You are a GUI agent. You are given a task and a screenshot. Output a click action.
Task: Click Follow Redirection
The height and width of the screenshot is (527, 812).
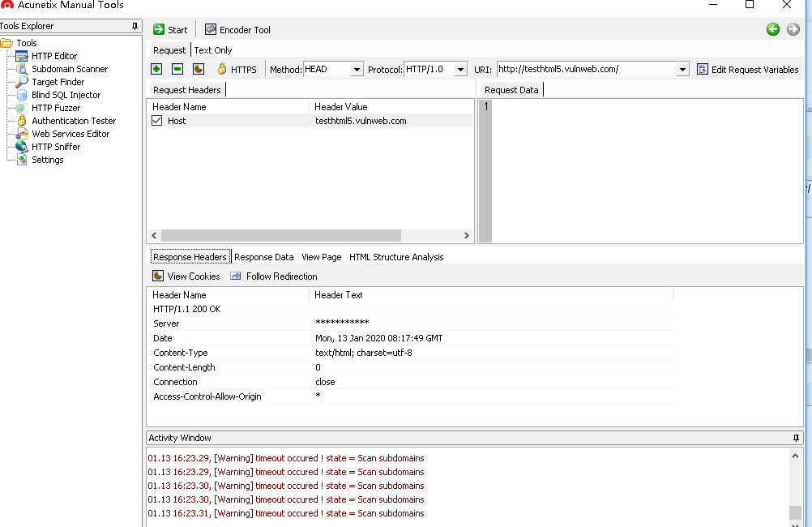[274, 276]
